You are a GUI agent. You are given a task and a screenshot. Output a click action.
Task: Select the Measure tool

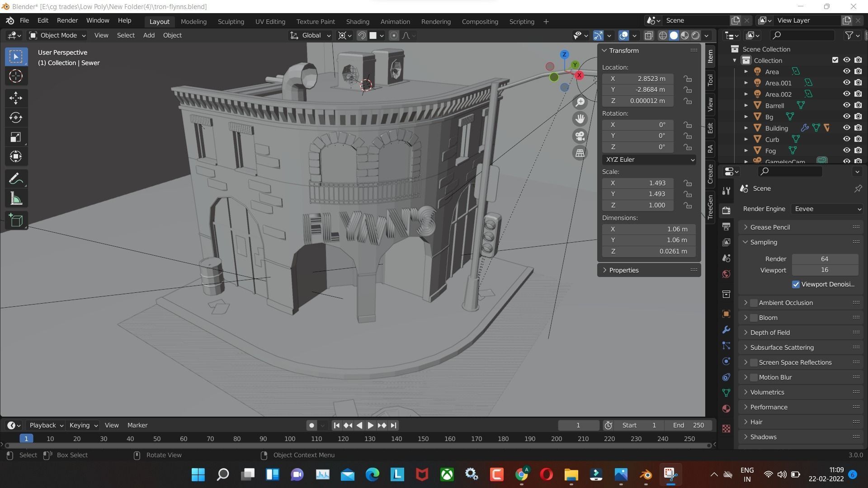click(x=16, y=198)
